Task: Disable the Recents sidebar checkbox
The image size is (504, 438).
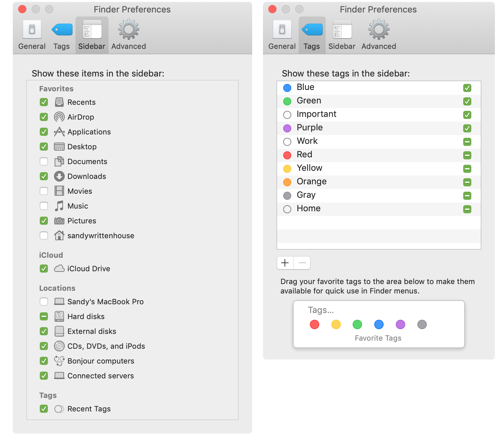Action: pos(43,102)
